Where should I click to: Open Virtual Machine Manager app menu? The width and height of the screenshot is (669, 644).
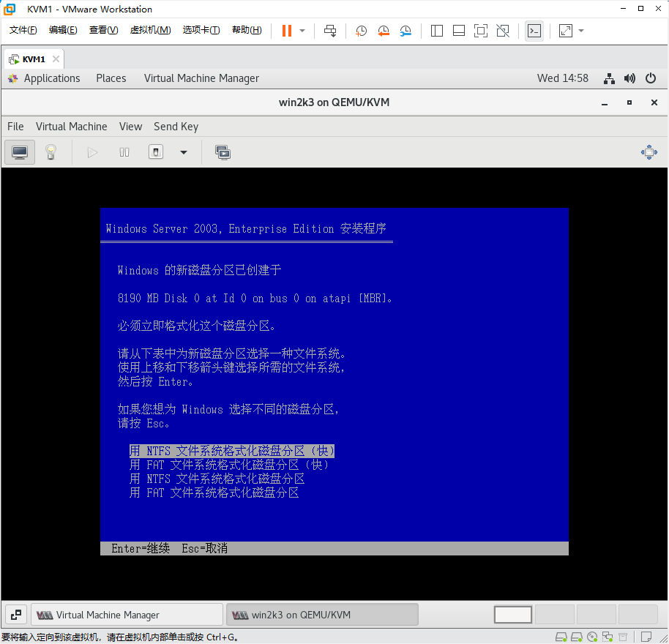tap(201, 78)
